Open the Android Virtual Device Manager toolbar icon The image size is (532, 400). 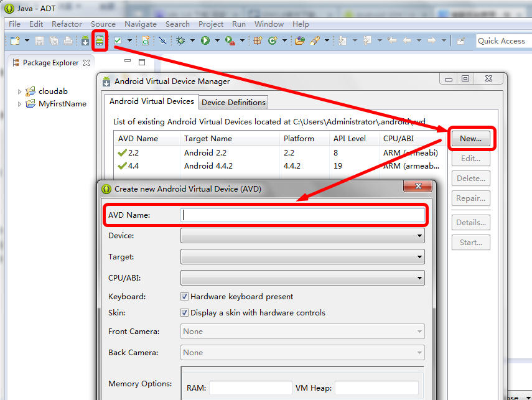tap(100, 40)
